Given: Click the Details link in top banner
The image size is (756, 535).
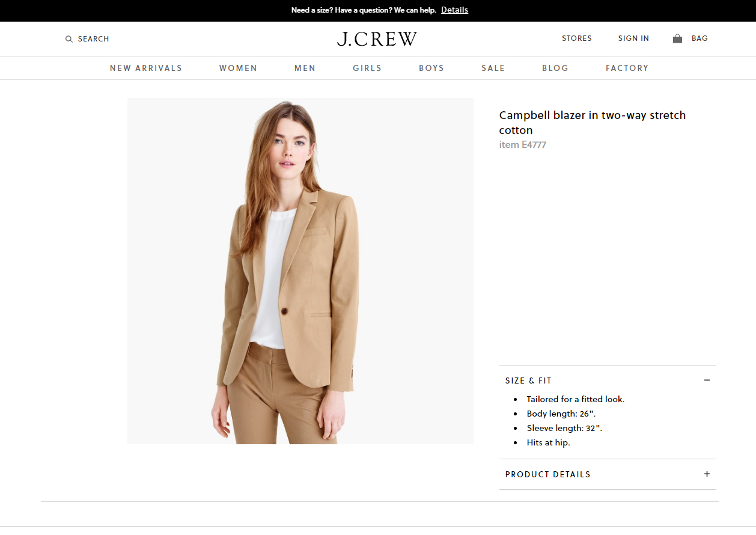Looking at the screenshot, I should (x=454, y=10).
